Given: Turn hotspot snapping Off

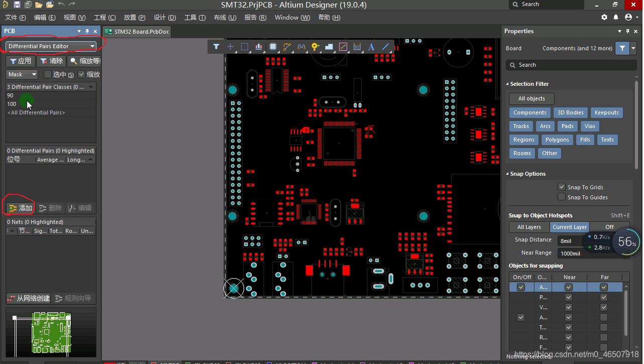Looking at the screenshot, I should pos(609,227).
